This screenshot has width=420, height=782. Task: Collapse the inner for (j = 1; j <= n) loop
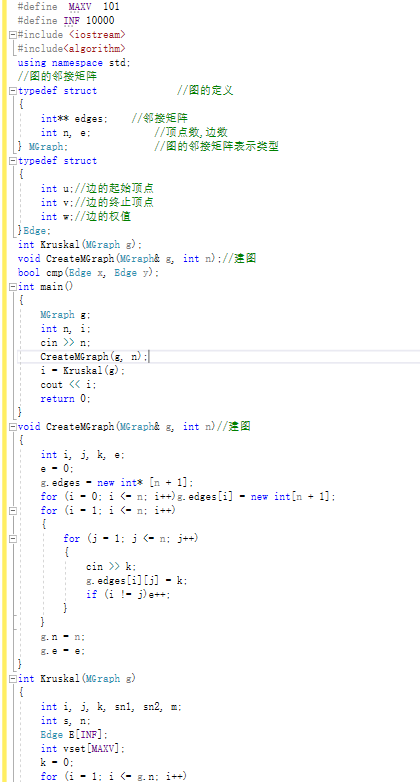12,539
